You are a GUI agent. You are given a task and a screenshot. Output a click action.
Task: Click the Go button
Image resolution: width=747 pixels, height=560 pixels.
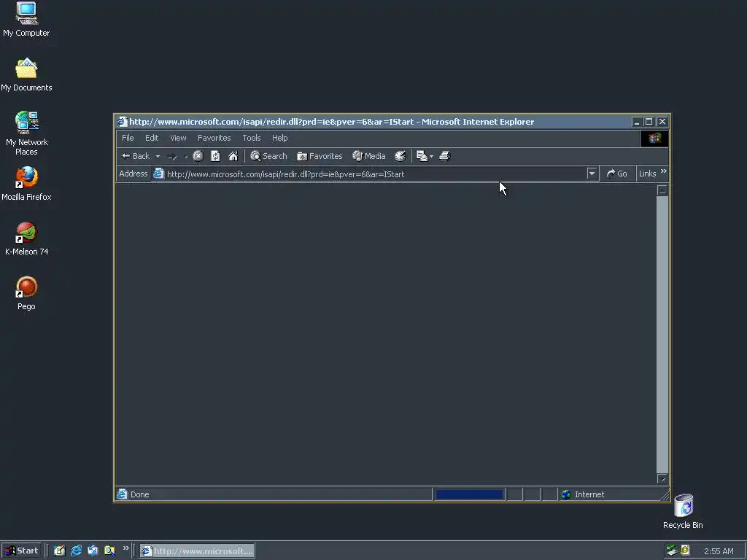tap(617, 174)
